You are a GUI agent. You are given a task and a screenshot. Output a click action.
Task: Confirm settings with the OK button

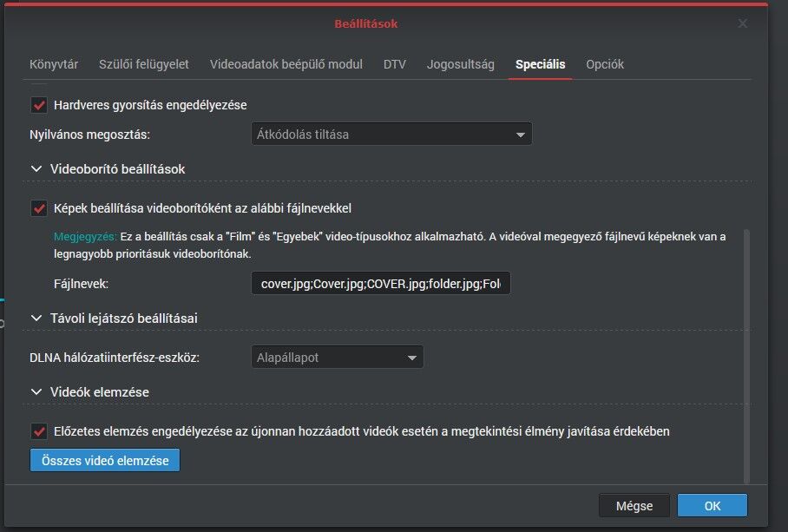[x=712, y=505]
